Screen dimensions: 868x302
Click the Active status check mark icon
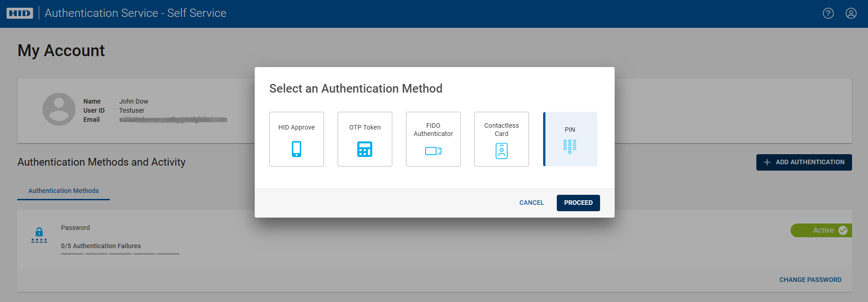click(x=843, y=230)
